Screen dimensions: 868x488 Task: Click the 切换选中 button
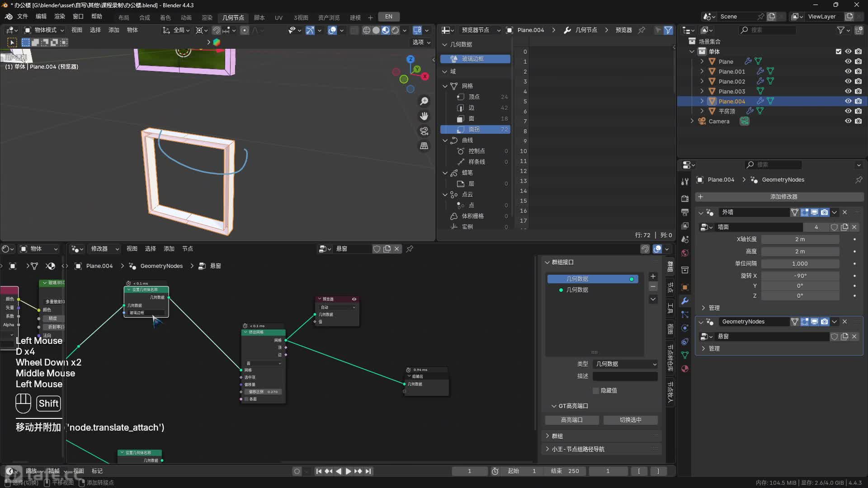tap(631, 420)
